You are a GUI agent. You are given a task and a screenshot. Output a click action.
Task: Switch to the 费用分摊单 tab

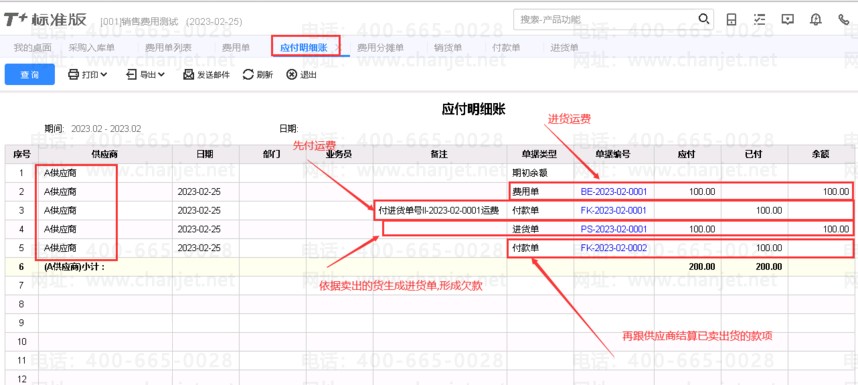click(380, 48)
